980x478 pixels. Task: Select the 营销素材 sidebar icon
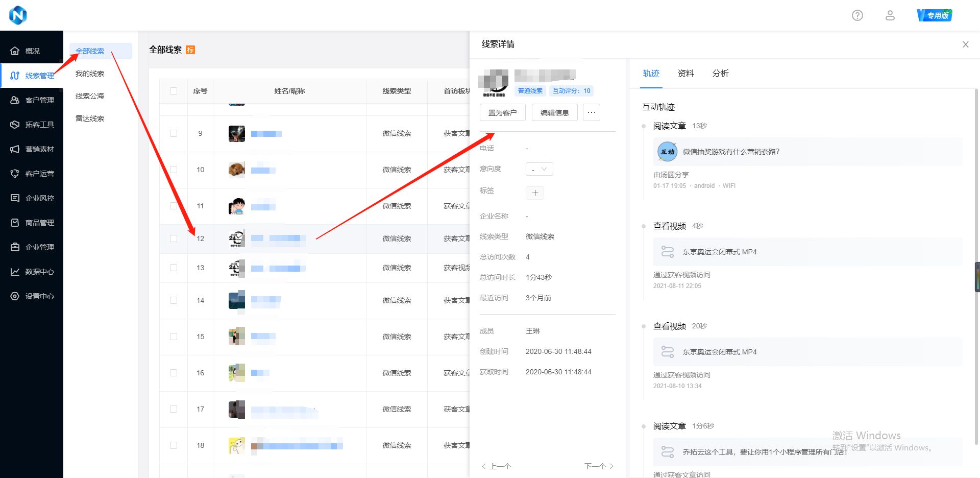click(x=32, y=149)
